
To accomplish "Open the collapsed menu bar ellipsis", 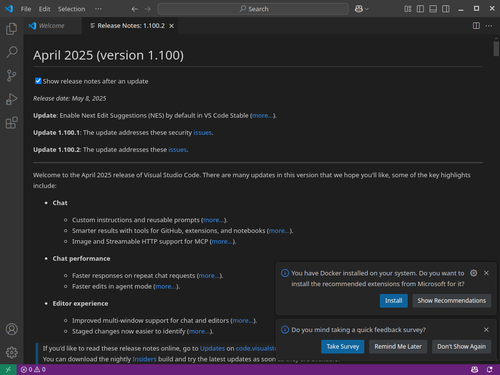I will pyautogui.click(x=98, y=9).
